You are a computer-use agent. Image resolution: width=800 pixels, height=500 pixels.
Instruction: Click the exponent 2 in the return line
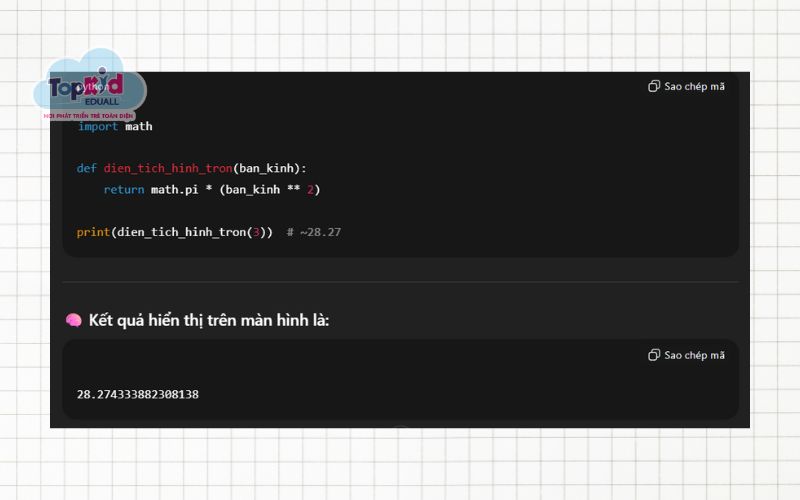(310, 189)
